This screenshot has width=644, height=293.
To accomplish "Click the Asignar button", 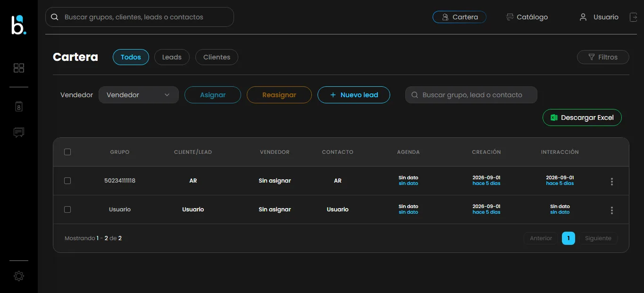I will click(x=213, y=95).
